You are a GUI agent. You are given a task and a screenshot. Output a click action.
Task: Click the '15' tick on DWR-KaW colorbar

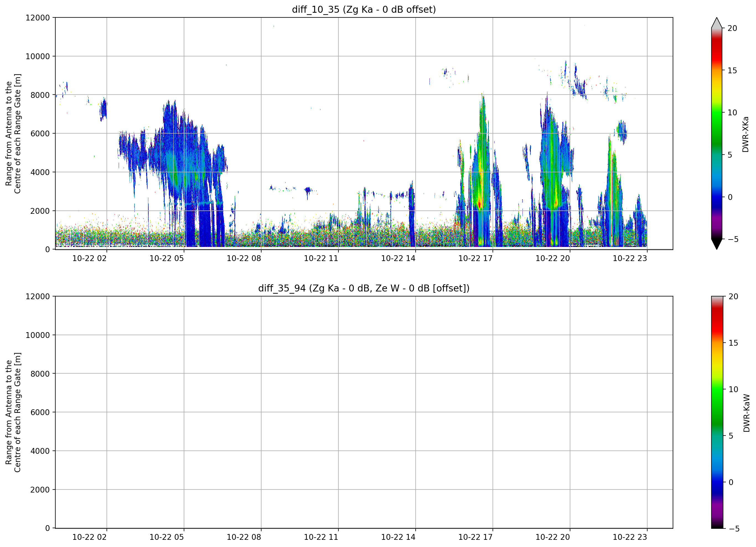coord(733,343)
